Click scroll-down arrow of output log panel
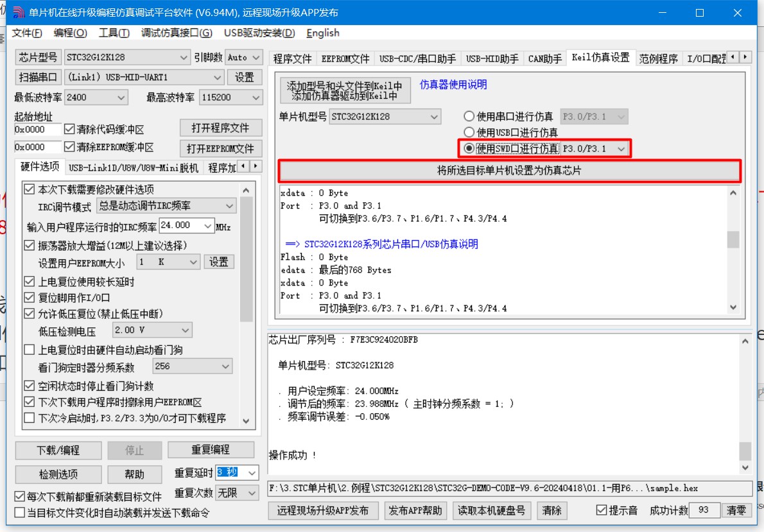Screen dimensions: 764x532 745,467
